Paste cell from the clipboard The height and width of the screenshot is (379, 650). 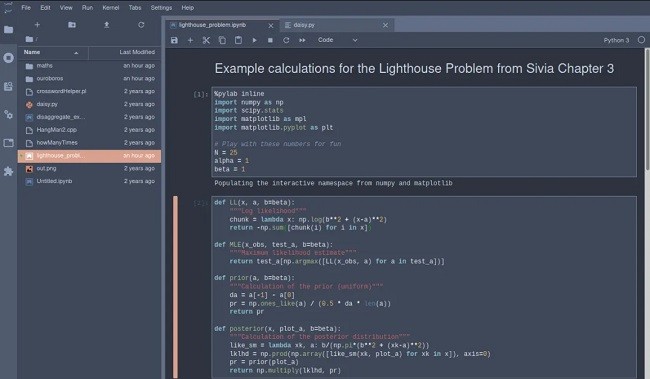point(238,40)
